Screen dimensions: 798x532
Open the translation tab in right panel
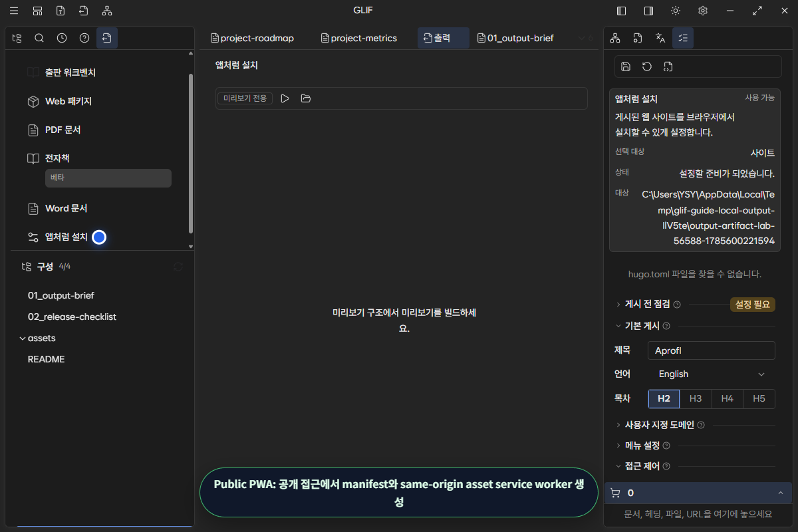(660, 38)
